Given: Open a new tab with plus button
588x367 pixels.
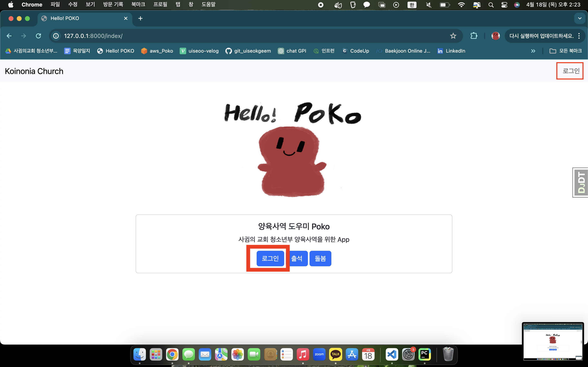Looking at the screenshot, I should point(140,18).
